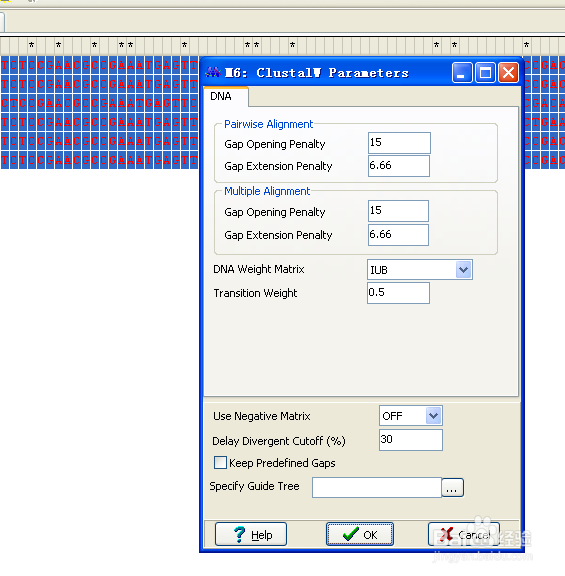Edit Pairwise Alignment Gap Extension Penalty field
565x576 pixels.
click(x=399, y=166)
